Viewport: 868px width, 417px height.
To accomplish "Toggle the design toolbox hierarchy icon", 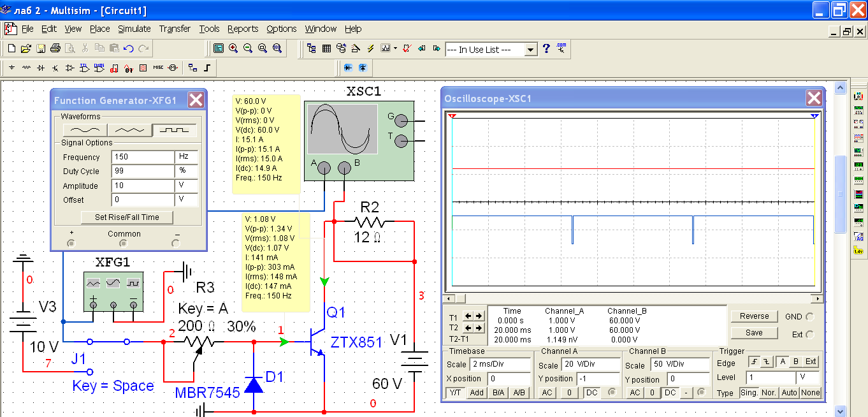I will click(x=312, y=48).
